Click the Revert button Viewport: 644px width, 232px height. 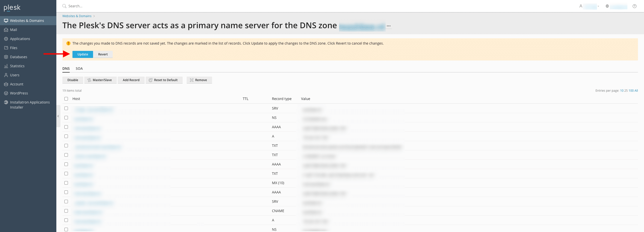[103, 54]
